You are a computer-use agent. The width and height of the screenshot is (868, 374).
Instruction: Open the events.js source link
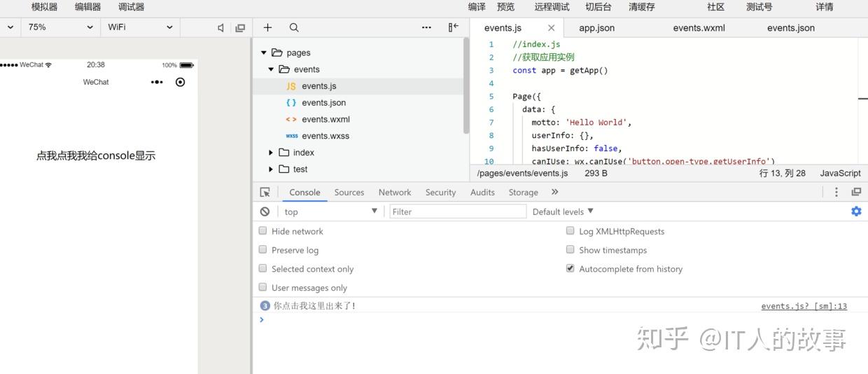pos(804,306)
